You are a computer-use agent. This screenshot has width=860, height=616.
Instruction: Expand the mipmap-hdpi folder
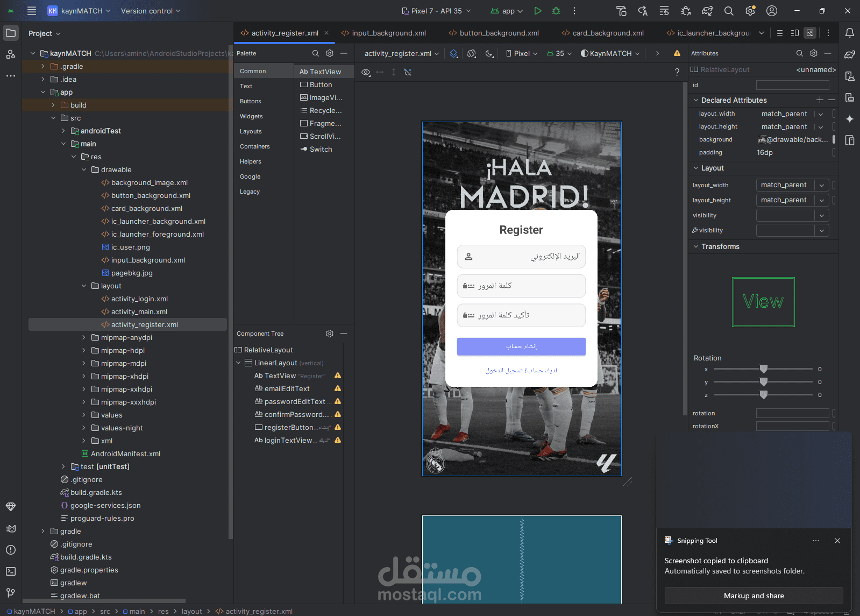84,350
